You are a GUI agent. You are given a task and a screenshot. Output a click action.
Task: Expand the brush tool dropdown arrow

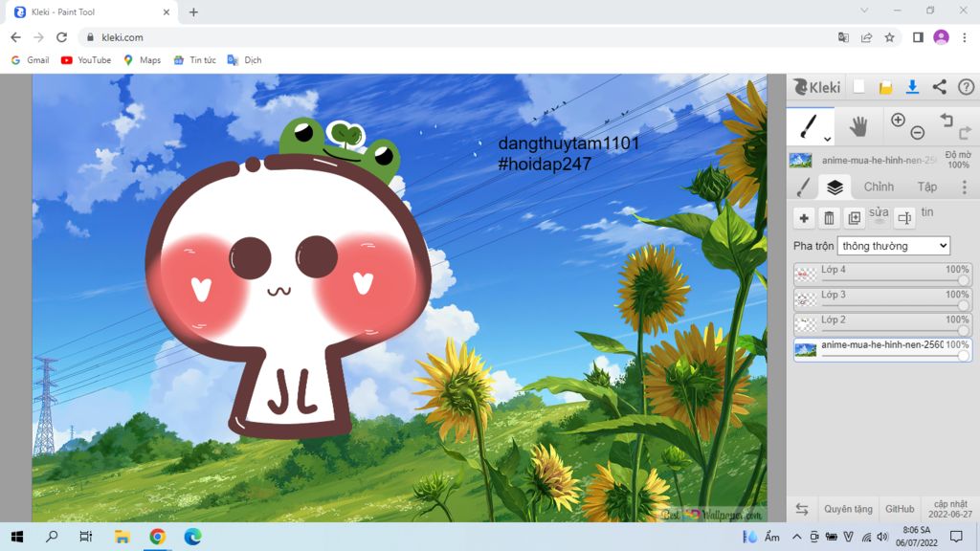click(828, 139)
